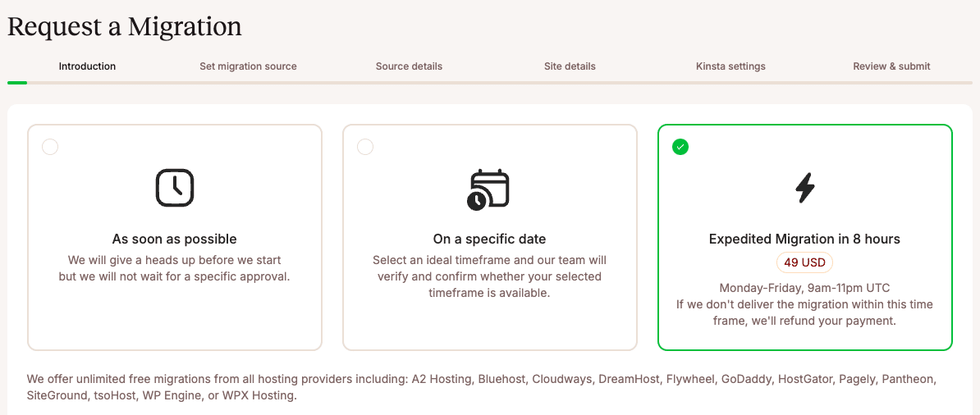Click the 'Expedited Migration in 8 hours' title
The image size is (980, 415).
click(804, 239)
